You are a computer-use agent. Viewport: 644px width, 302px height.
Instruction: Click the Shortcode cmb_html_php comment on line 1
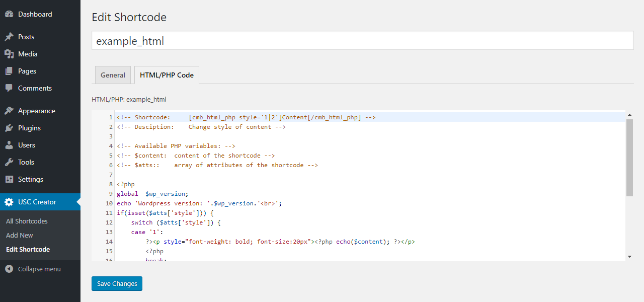246,117
